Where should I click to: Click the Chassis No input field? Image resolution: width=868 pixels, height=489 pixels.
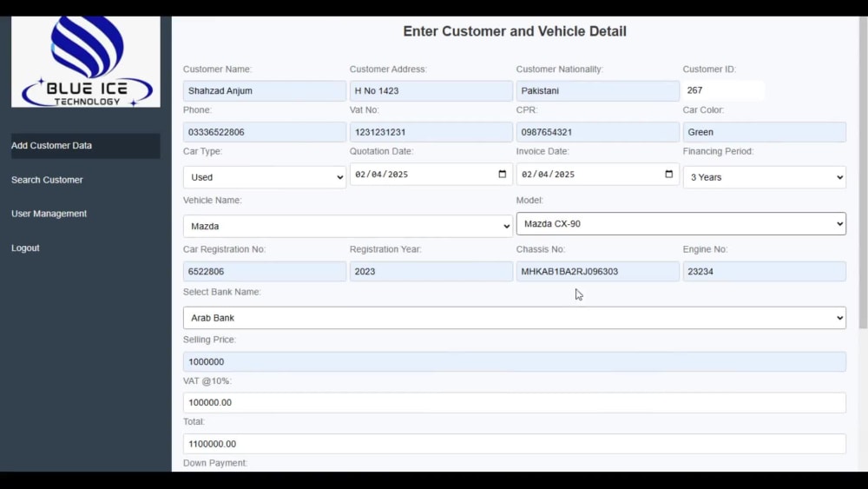click(x=598, y=271)
